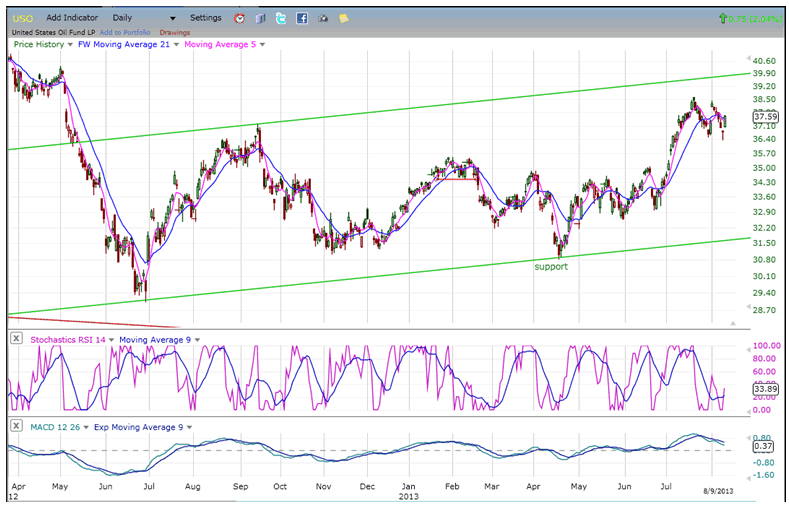The height and width of the screenshot is (510, 789).
Task: Open the Settings menu
Action: click(205, 18)
